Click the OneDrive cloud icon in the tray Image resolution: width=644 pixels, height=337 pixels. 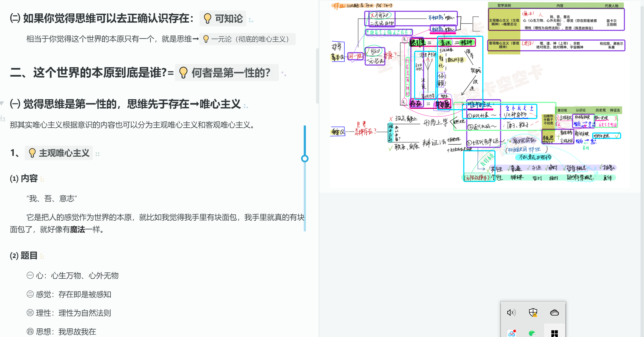[x=555, y=313]
